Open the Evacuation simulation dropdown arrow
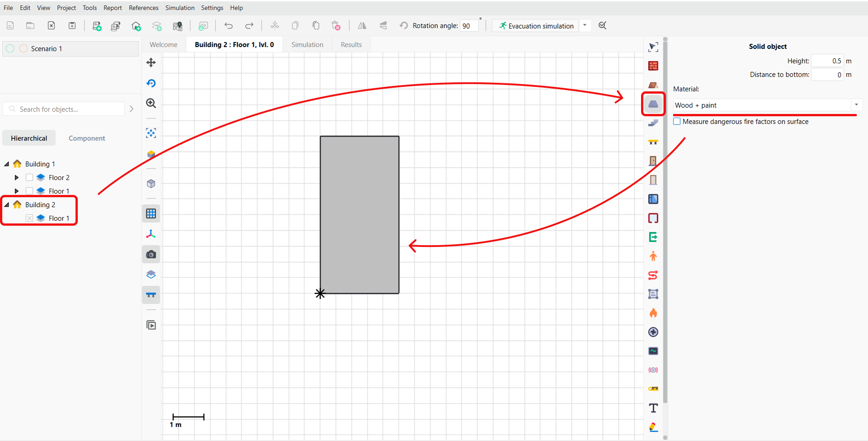This screenshot has height=441, width=868. (585, 26)
